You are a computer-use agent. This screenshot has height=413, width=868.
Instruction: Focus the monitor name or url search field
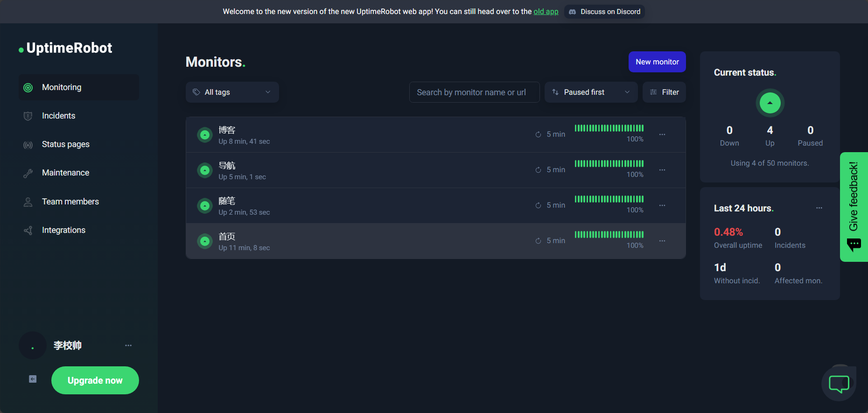(x=474, y=92)
